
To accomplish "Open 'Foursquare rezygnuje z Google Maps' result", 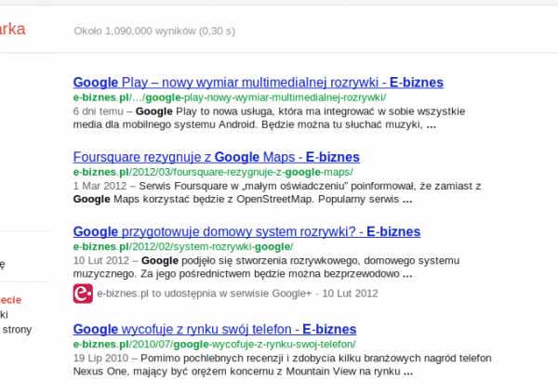I will pos(216,157).
